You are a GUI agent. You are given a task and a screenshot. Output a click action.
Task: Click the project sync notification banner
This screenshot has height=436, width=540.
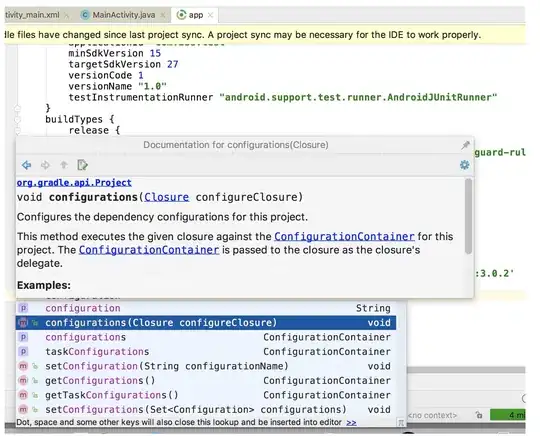[264, 35]
